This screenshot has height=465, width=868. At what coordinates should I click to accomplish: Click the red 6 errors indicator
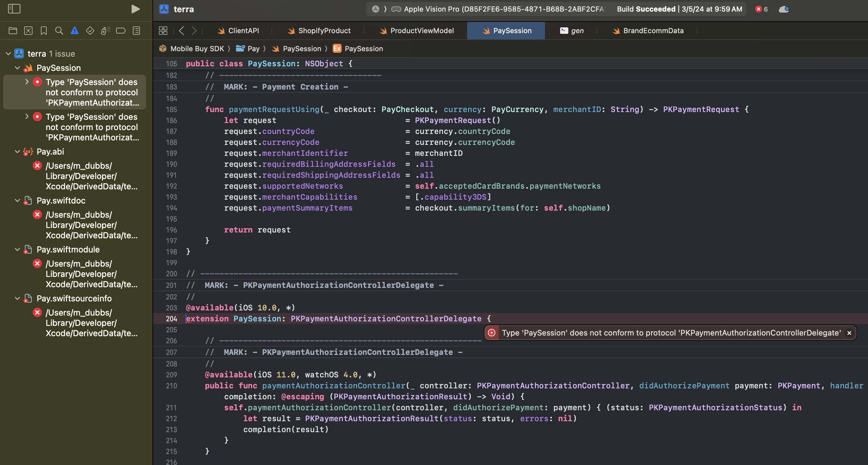tap(761, 9)
